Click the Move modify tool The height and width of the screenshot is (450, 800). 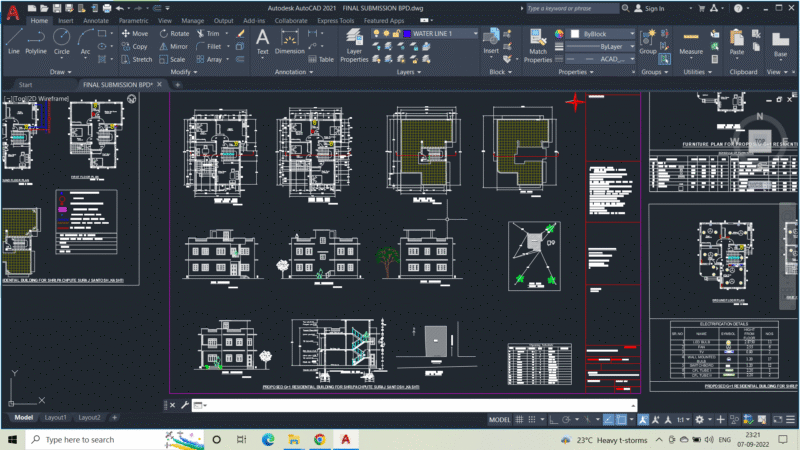point(135,33)
